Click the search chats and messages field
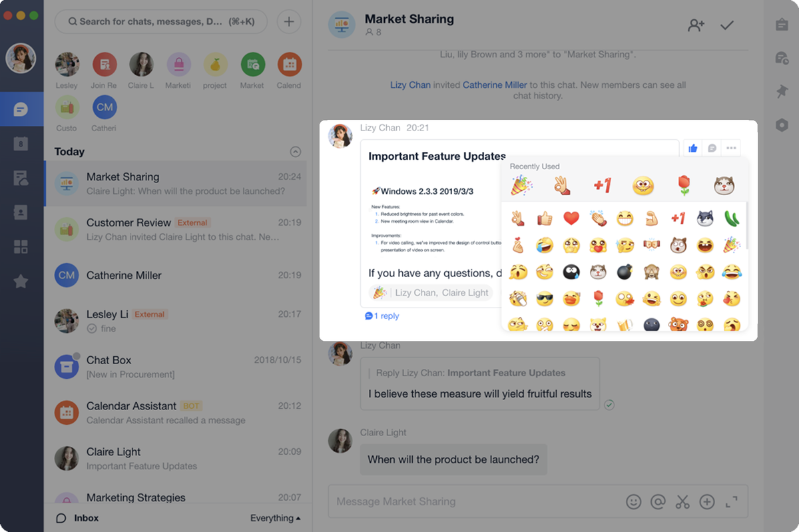799x532 pixels. point(160,21)
